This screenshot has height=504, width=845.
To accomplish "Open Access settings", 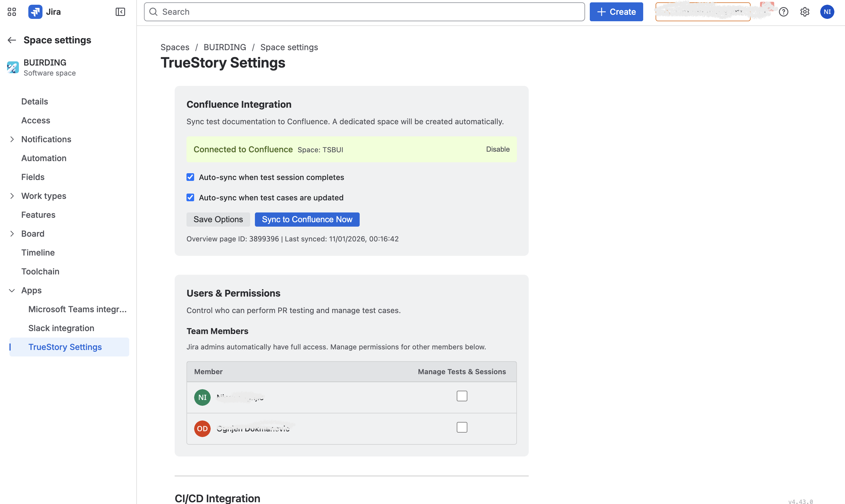I will pyautogui.click(x=36, y=121).
